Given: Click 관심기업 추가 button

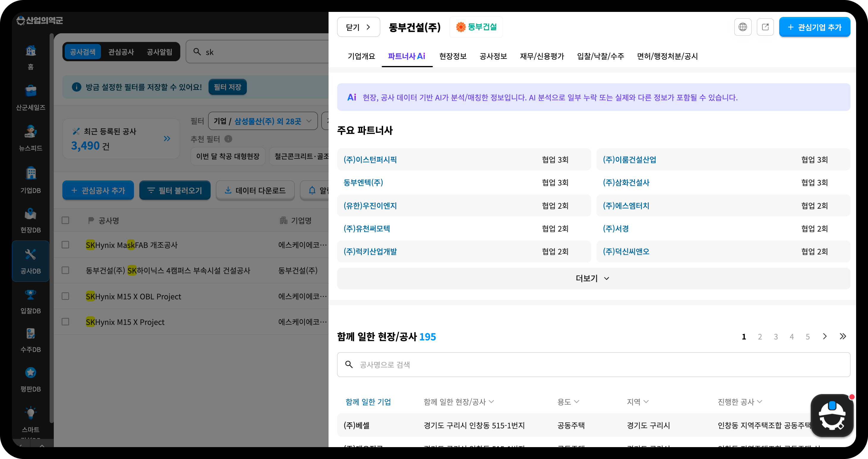Looking at the screenshot, I should pyautogui.click(x=815, y=27).
